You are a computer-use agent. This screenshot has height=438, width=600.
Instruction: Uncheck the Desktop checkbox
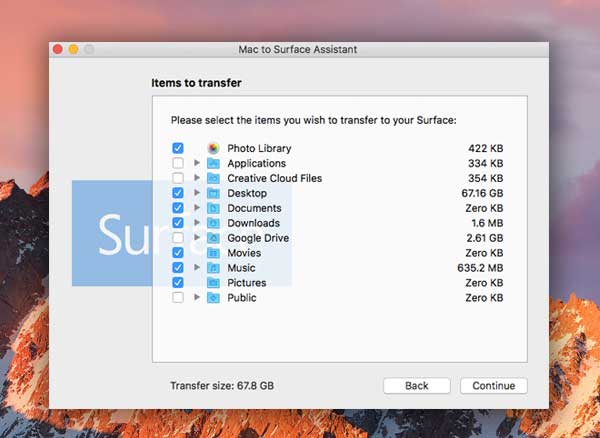[x=178, y=193]
